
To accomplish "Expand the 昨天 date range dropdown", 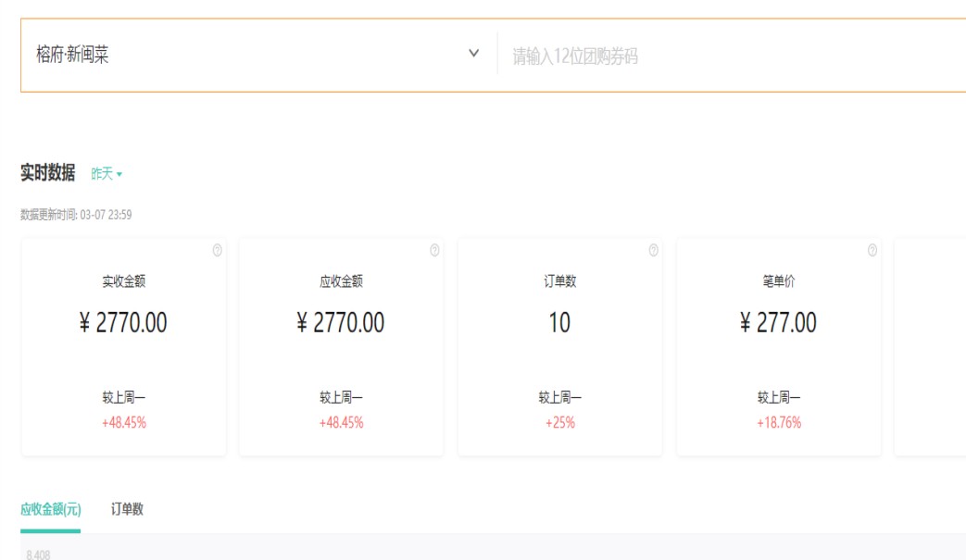I will pyautogui.click(x=107, y=174).
